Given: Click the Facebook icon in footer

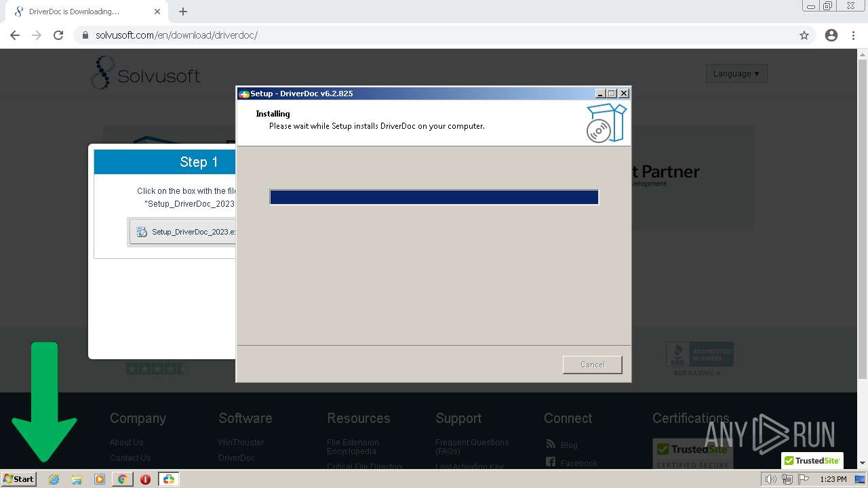Looking at the screenshot, I should 551,462.
